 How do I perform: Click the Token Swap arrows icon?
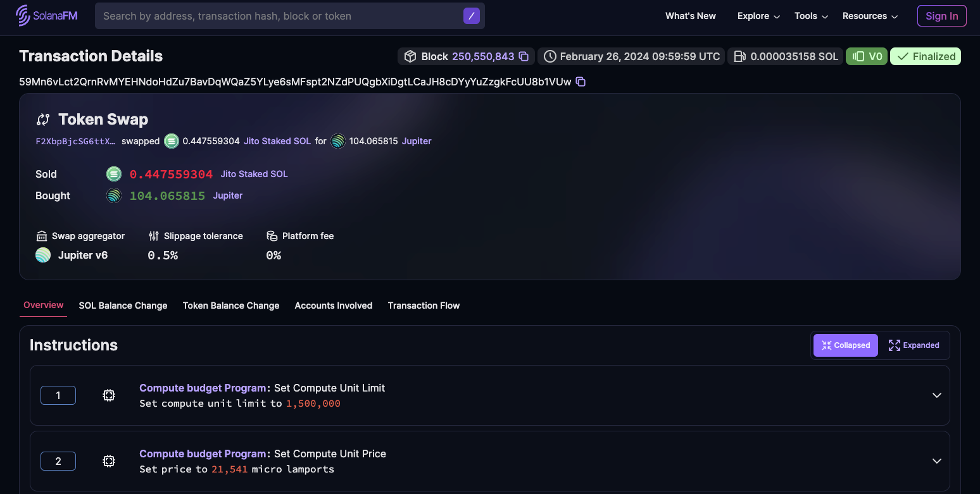pos(43,120)
